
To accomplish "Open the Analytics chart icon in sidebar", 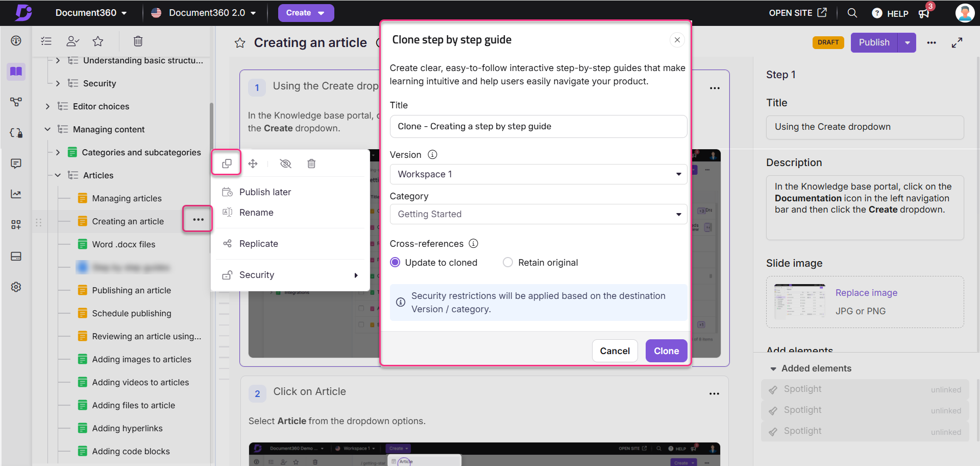I will pyautogui.click(x=16, y=194).
